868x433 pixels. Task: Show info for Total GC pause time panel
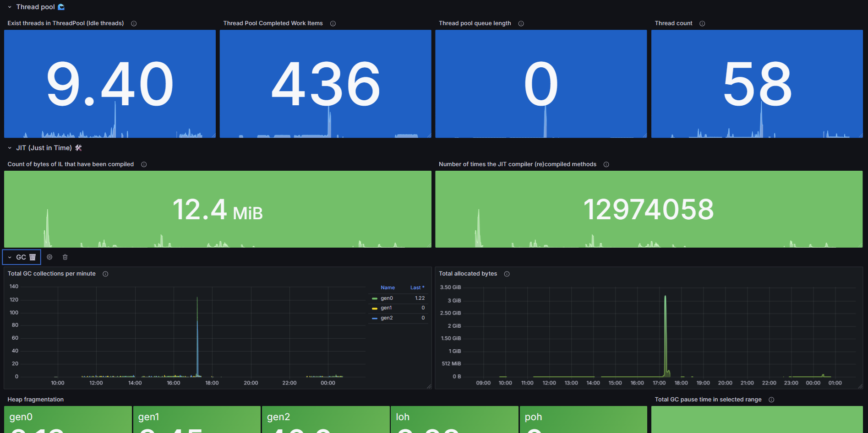point(771,400)
